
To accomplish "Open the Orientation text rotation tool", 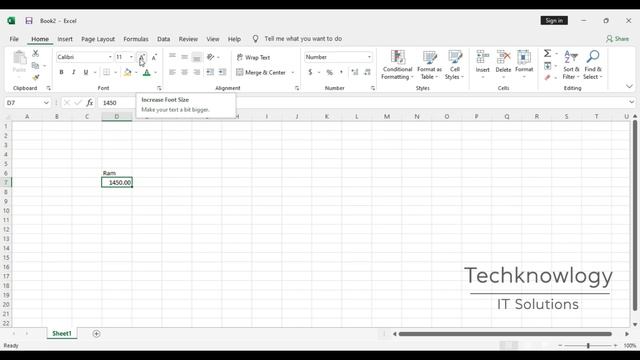I will 211,57.
